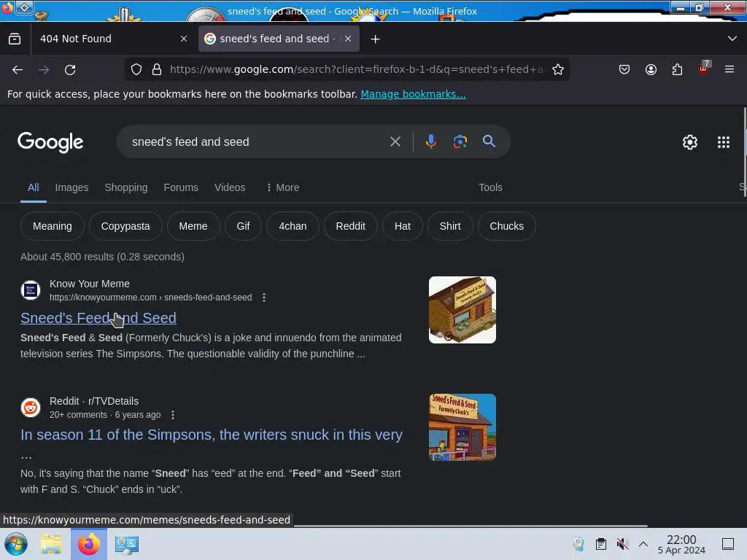Expand the More search filters menu
The height and width of the screenshot is (560, 747).
coord(283,187)
